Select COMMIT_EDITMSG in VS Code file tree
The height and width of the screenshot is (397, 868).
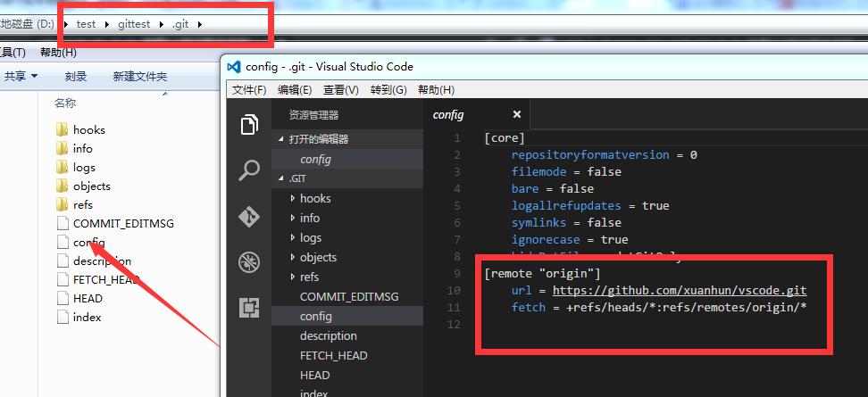tap(349, 296)
